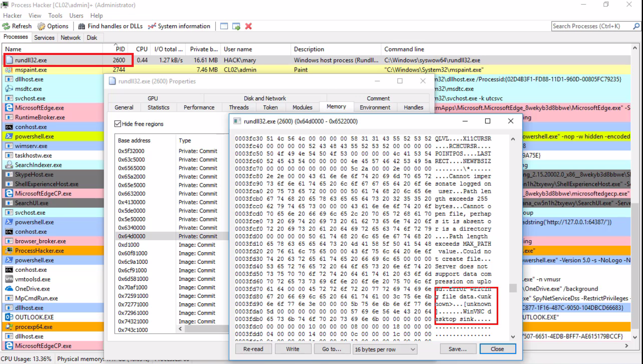Select the rundll32.exe process icon

click(x=9, y=60)
